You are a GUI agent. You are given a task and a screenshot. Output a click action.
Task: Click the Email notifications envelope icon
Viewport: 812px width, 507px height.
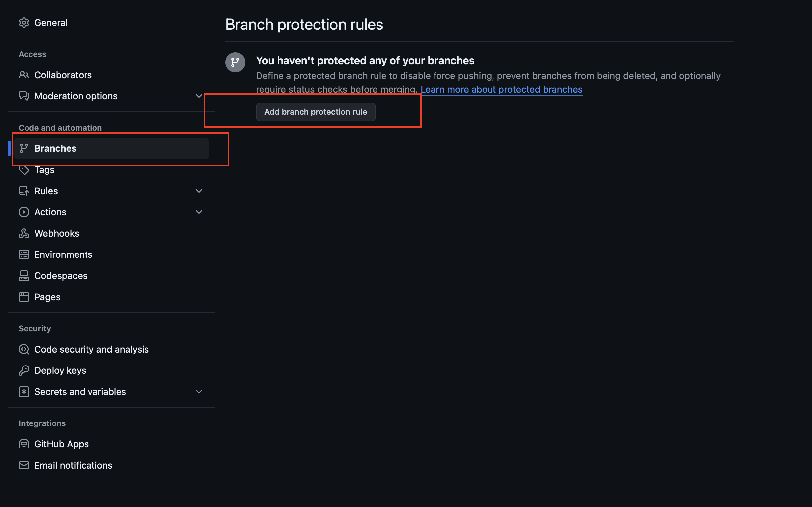[24, 465]
